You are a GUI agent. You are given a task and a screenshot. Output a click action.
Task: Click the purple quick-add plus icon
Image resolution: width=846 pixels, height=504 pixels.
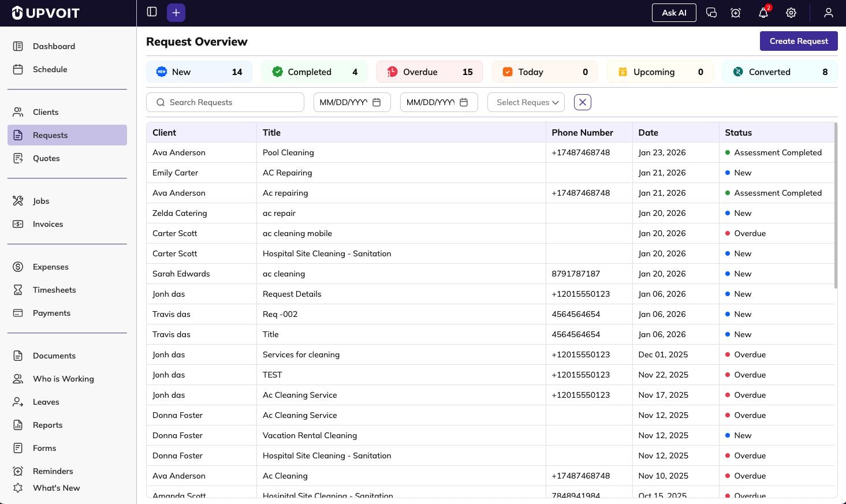click(176, 12)
